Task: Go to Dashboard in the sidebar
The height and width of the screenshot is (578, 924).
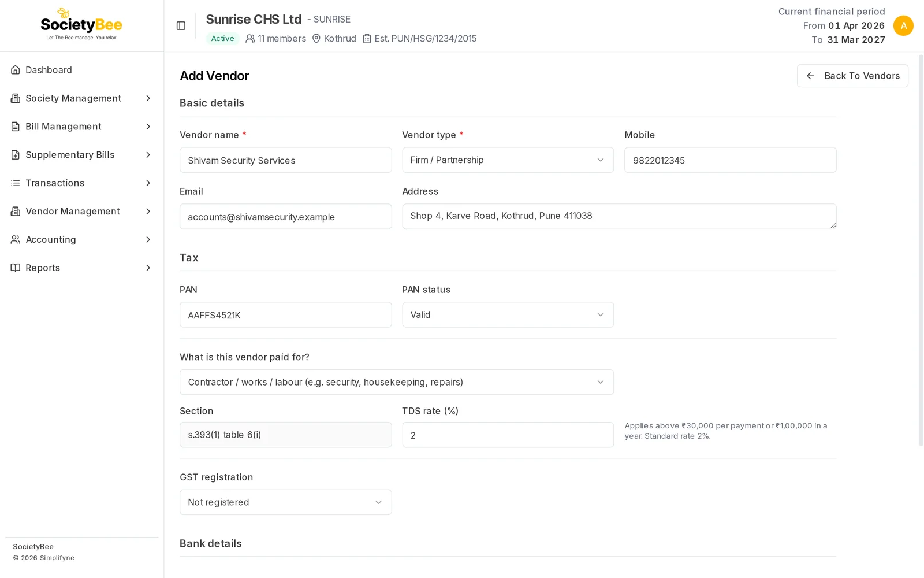Action: tap(81, 70)
